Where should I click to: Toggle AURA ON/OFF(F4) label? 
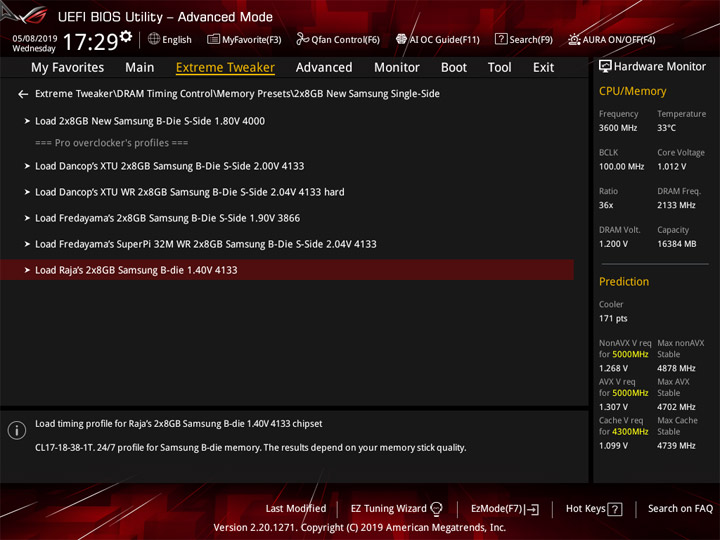pyautogui.click(x=619, y=40)
